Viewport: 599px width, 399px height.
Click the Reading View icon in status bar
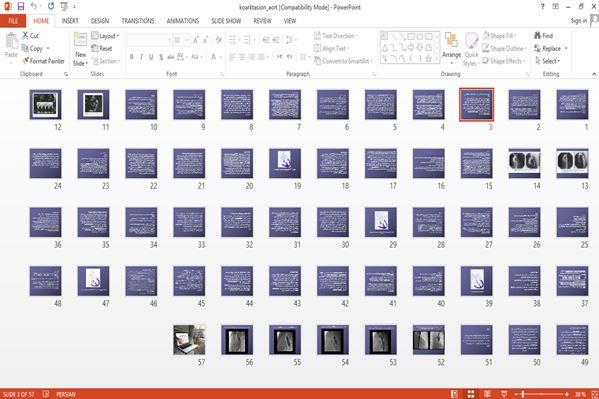(487, 394)
